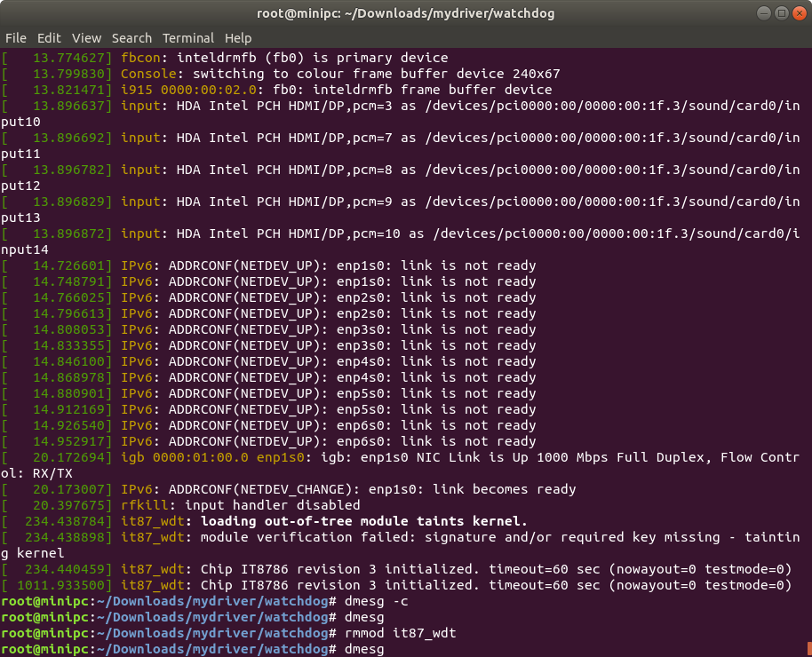
Task: Open the File menu
Action: (15, 37)
